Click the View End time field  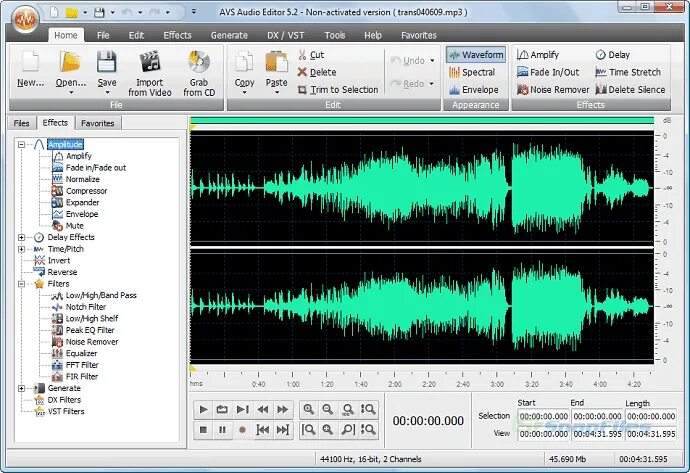click(x=597, y=434)
